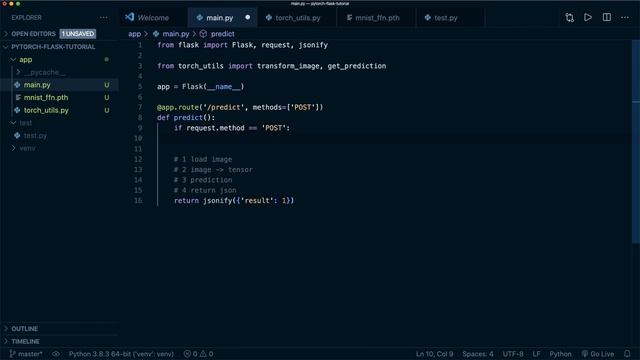Click the '@app.route' decorator line
The height and width of the screenshot is (360, 640).
[240, 107]
